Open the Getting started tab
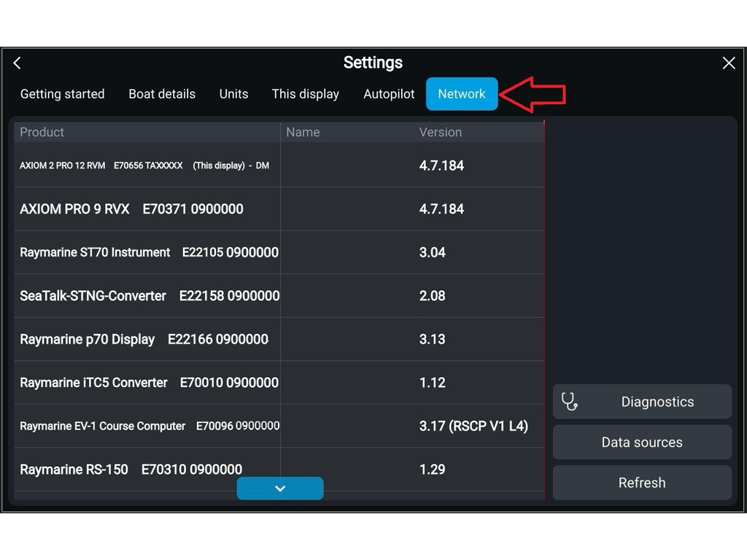The height and width of the screenshot is (560, 747). tap(63, 94)
